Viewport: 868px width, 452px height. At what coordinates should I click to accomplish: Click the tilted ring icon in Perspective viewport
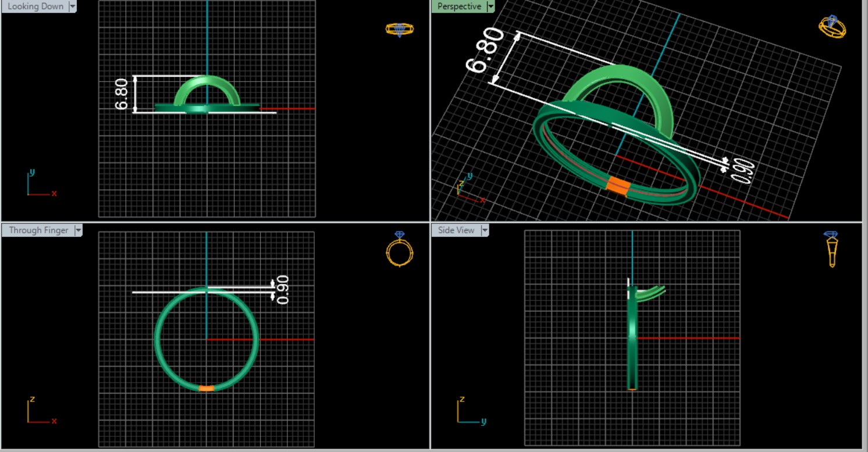point(832,26)
